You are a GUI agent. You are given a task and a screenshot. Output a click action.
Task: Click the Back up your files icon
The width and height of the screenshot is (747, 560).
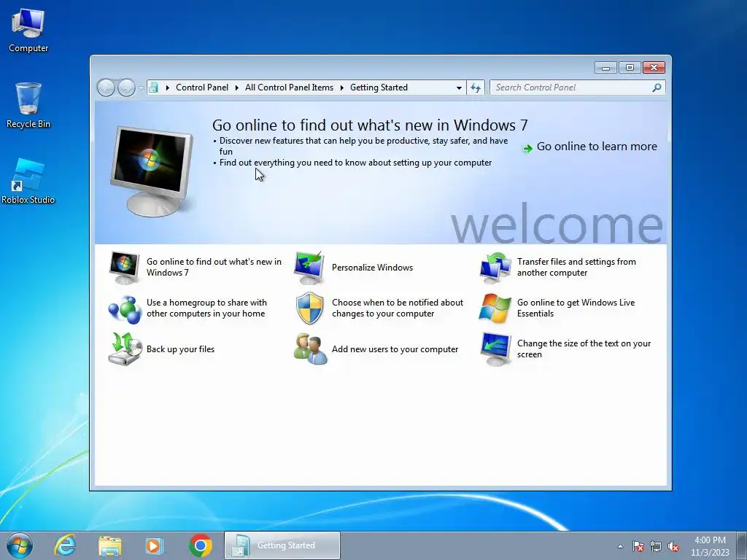(125, 349)
